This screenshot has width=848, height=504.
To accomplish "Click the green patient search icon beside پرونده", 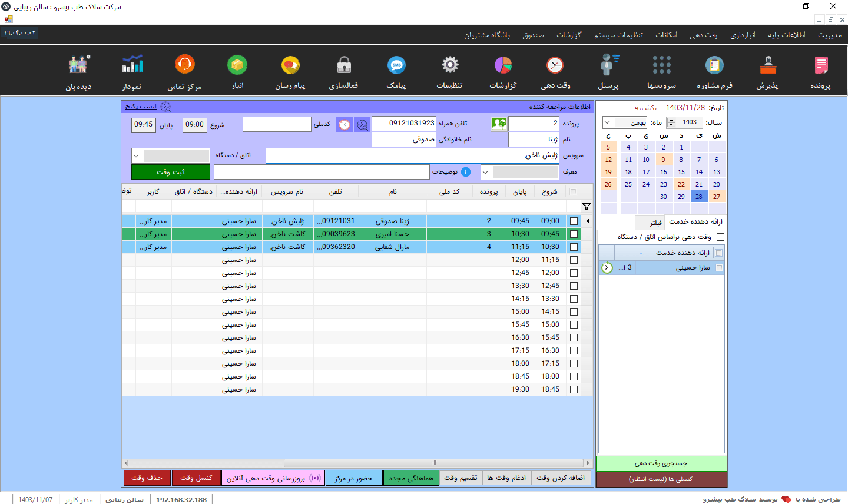I will click(499, 124).
